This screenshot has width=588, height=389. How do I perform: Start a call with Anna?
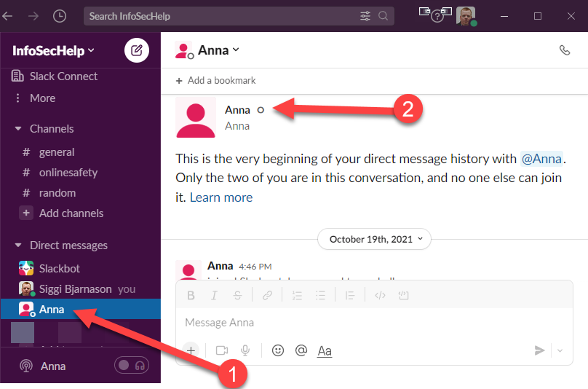tap(565, 50)
